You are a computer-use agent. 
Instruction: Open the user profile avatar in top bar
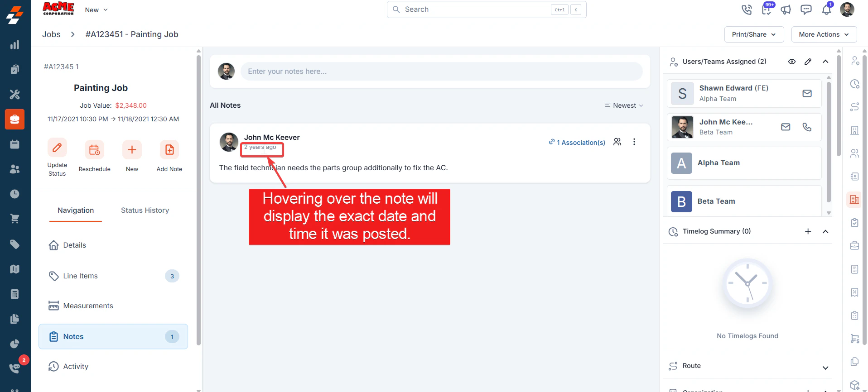(x=847, y=10)
